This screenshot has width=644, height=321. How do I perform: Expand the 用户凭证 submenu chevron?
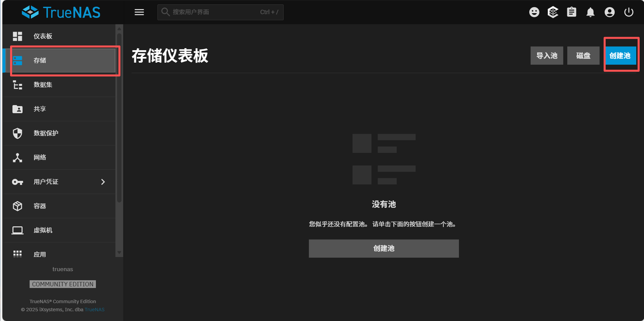tap(103, 182)
